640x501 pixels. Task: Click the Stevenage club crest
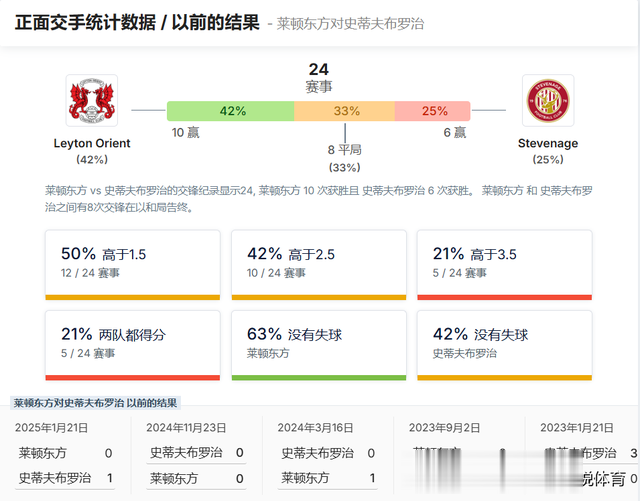click(x=547, y=101)
